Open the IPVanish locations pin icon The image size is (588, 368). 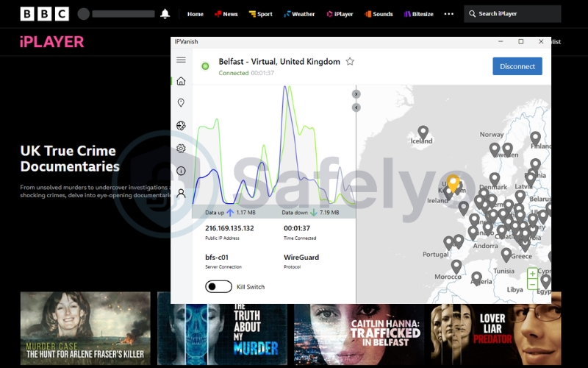click(x=181, y=103)
